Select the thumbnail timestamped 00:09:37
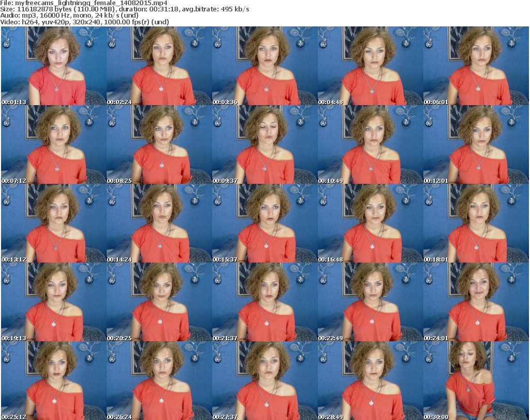Viewport: 530px width, 420px height. 264,144
